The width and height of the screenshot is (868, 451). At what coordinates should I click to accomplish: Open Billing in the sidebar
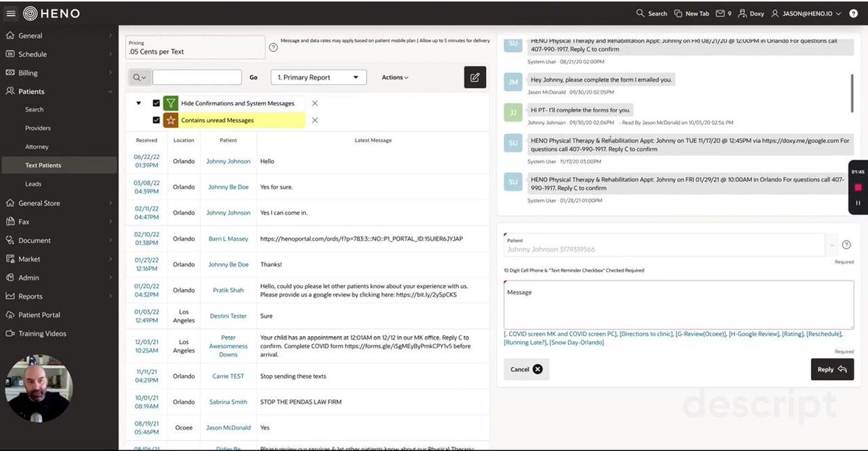27,73
